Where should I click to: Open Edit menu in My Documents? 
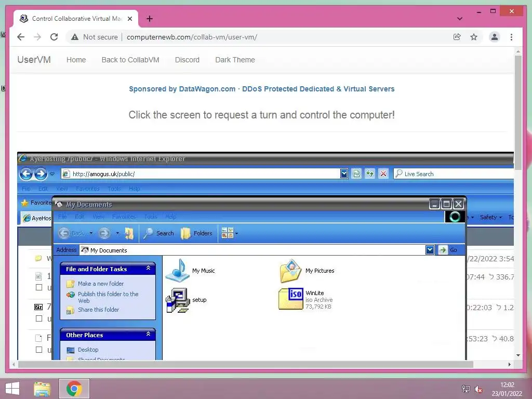point(79,217)
